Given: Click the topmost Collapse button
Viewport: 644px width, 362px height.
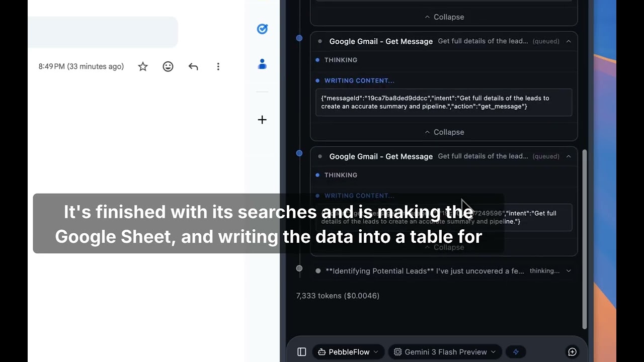Looking at the screenshot, I should pyautogui.click(x=444, y=17).
